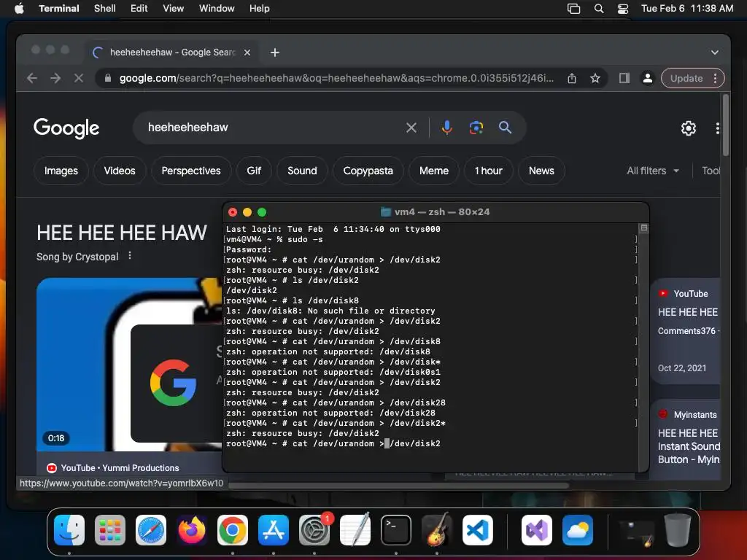Open more options beside Song by Crystopal
The width and height of the screenshot is (747, 560).
(x=130, y=256)
